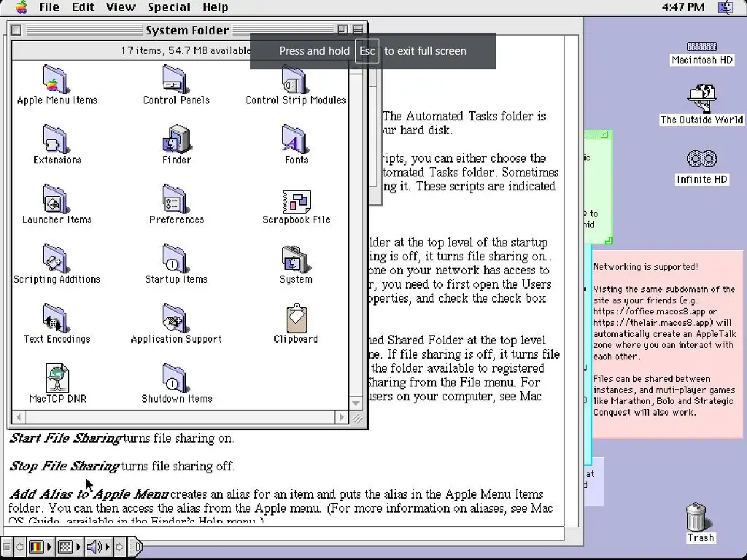The width and height of the screenshot is (747, 560).
Task: Click the control strip close box
Action: 7,547
